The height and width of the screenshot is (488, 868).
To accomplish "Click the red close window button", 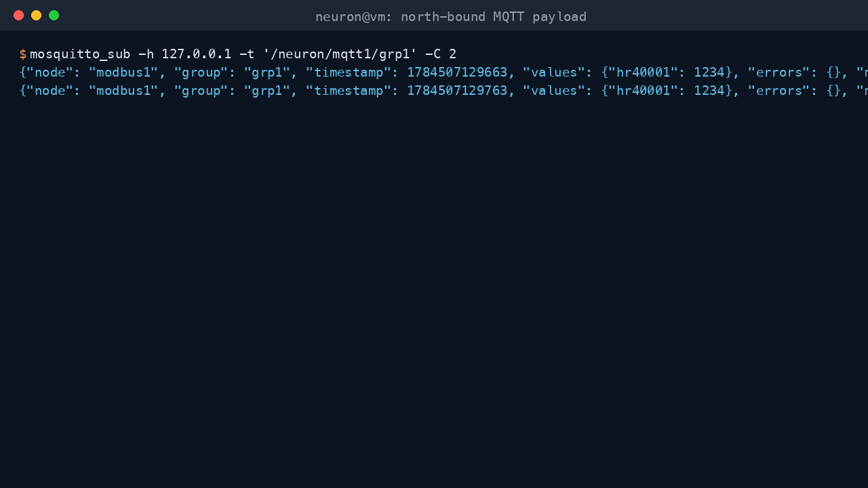I will pyautogui.click(x=18, y=16).
